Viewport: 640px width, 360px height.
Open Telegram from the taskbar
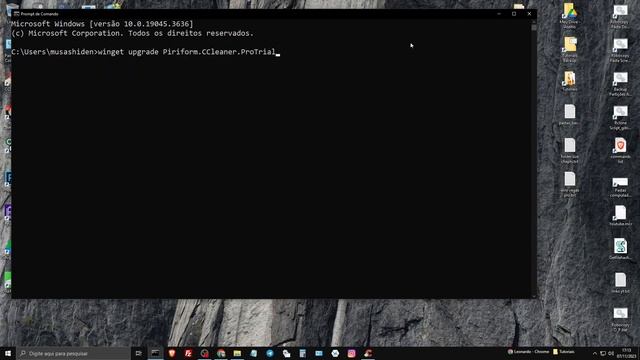click(x=270, y=353)
